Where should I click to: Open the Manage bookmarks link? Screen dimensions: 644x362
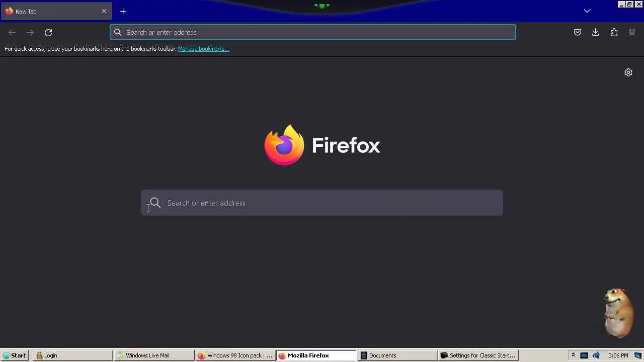click(x=204, y=49)
